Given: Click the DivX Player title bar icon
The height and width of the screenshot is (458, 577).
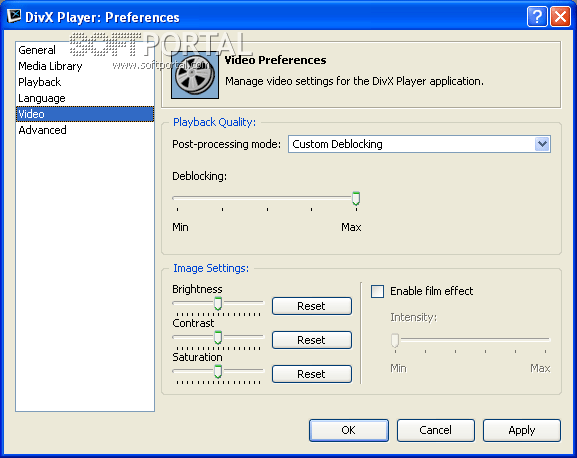Looking at the screenshot, I should pyautogui.click(x=14, y=16).
